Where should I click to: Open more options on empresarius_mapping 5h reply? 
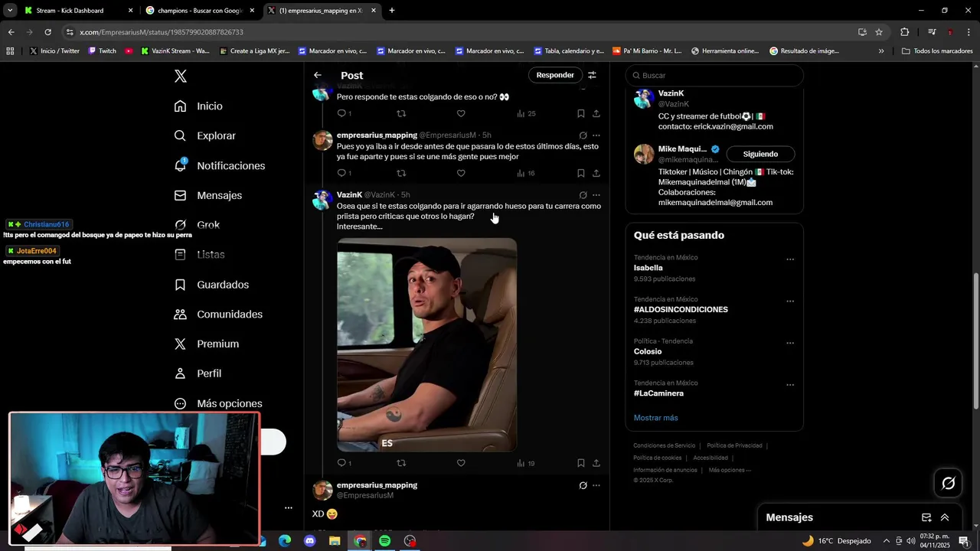click(596, 135)
